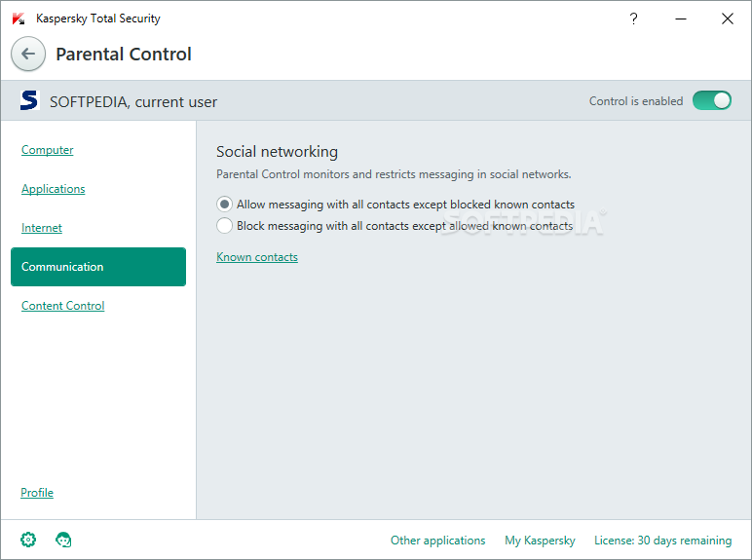Image resolution: width=752 pixels, height=560 pixels.
Task: Click the help question mark icon
Action: (x=633, y=19)
